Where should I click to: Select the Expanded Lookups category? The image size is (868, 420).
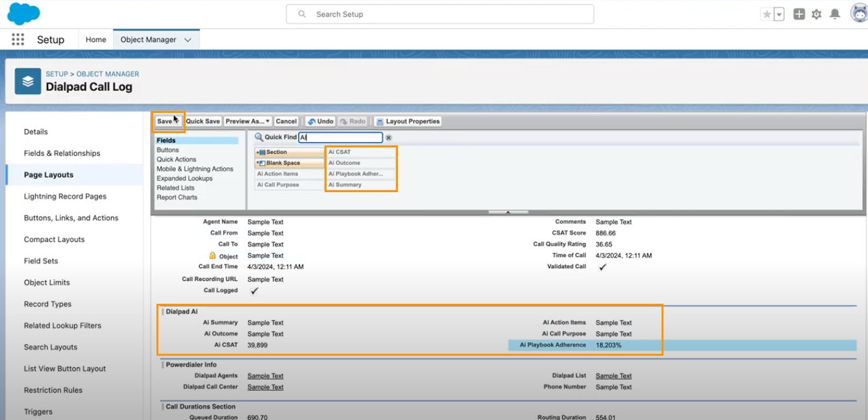tap(184, 179)
